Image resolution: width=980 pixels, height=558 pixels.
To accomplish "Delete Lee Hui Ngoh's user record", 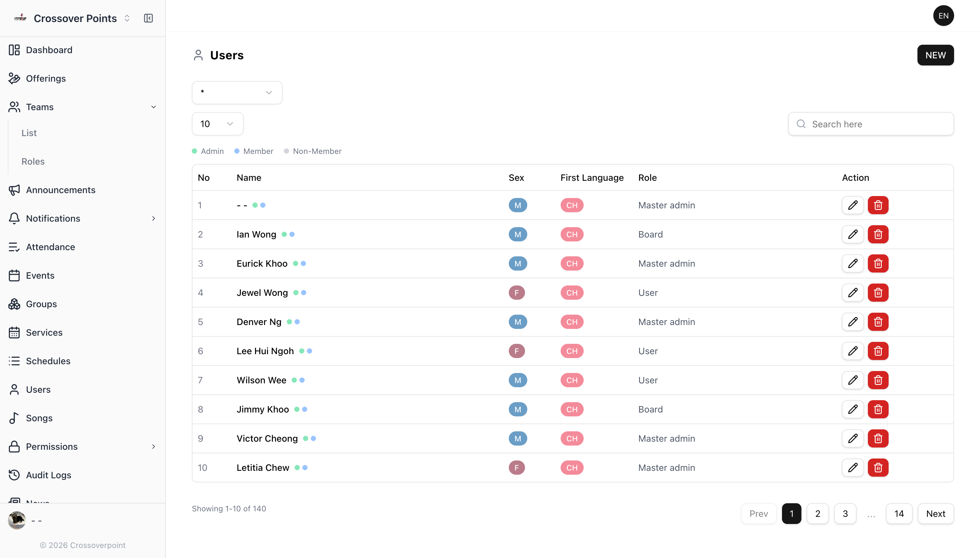I will (x=878, y=351).
